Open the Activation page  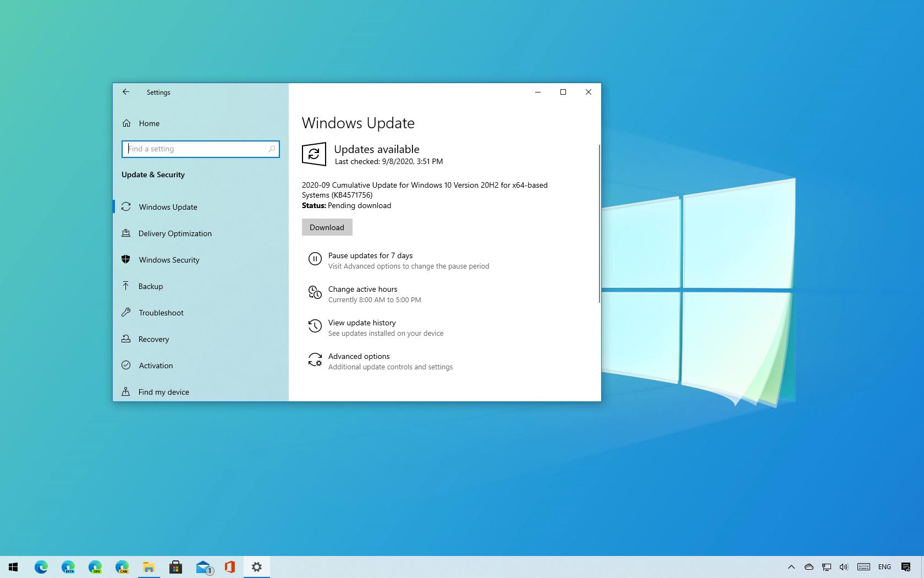156,366
